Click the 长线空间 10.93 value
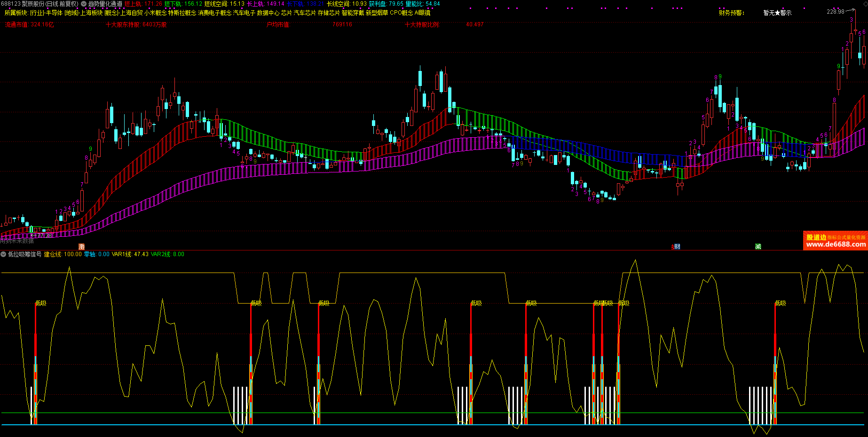 tap(347, 4)
